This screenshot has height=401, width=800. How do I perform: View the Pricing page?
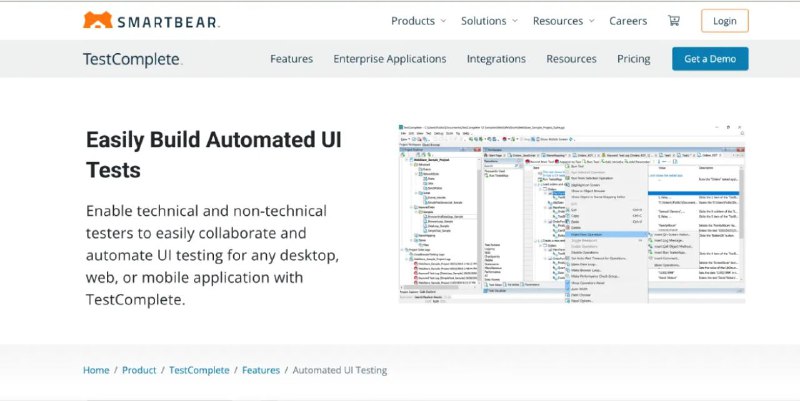634,59
